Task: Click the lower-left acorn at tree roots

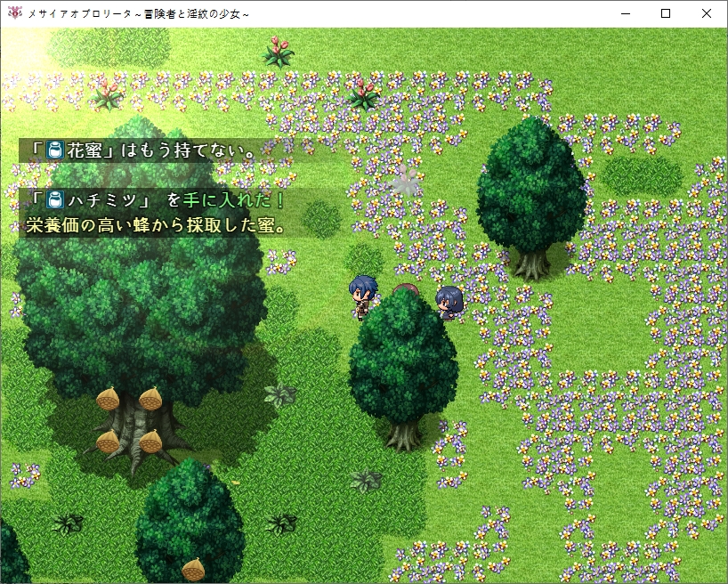Action: pos(108,442)
